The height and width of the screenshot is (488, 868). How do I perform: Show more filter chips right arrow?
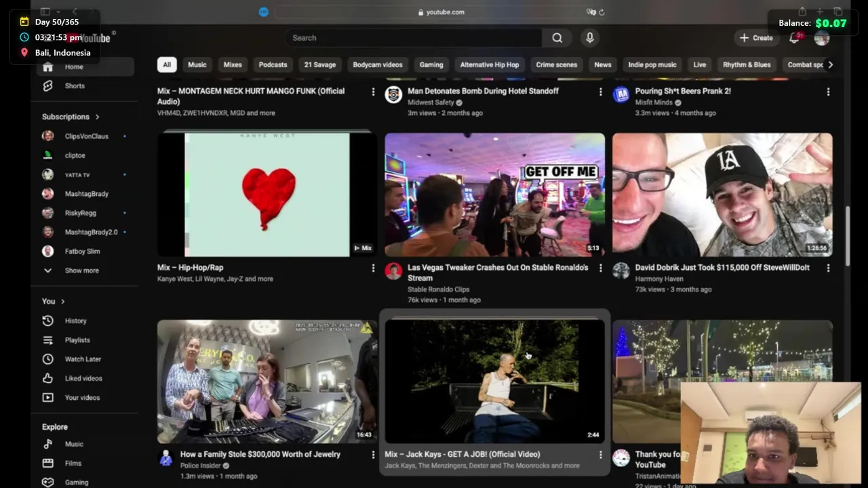pos(830,65)
